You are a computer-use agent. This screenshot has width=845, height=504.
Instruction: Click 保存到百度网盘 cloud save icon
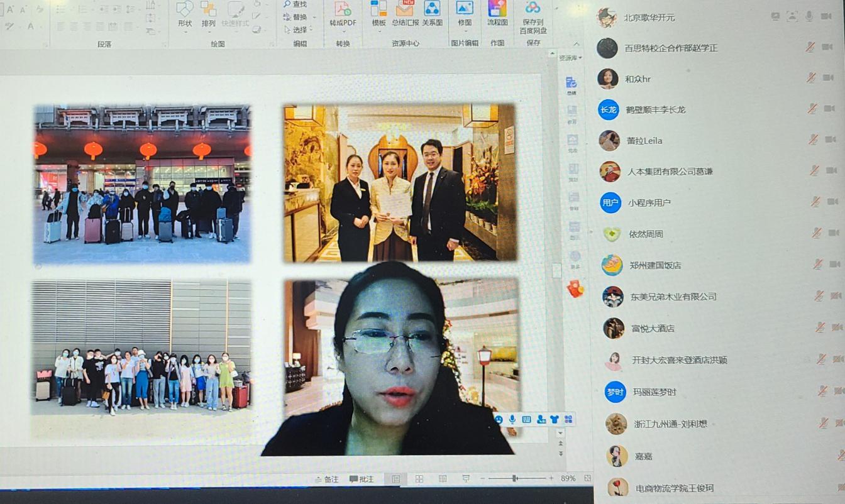click(533, 16)
